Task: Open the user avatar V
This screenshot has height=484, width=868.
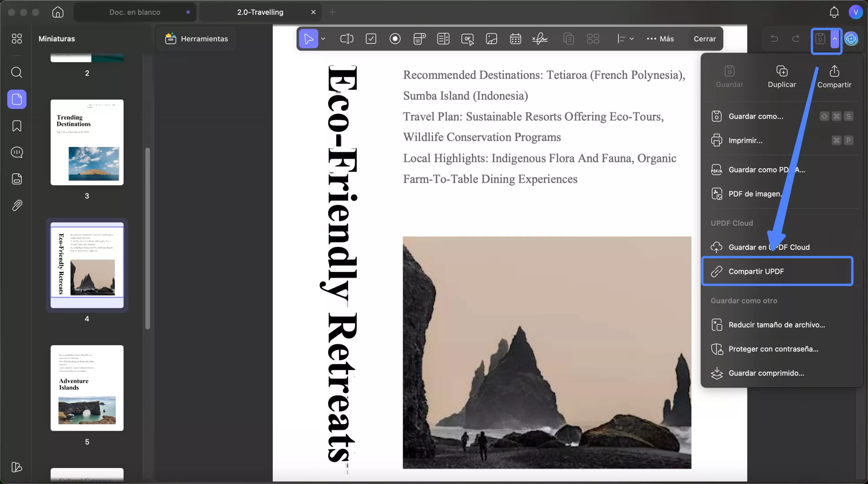Action: [x=855, y=12]
